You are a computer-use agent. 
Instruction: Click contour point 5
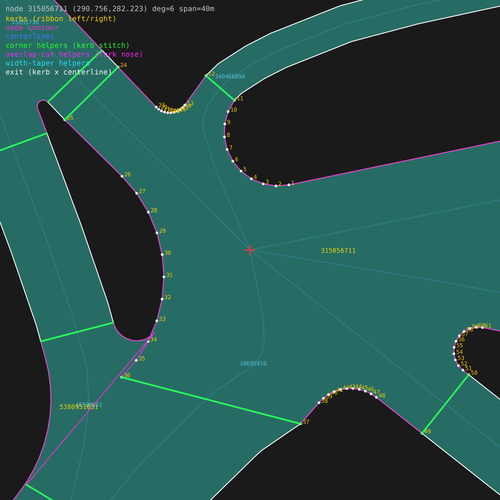pyautogui.click(x=241, y=171)
